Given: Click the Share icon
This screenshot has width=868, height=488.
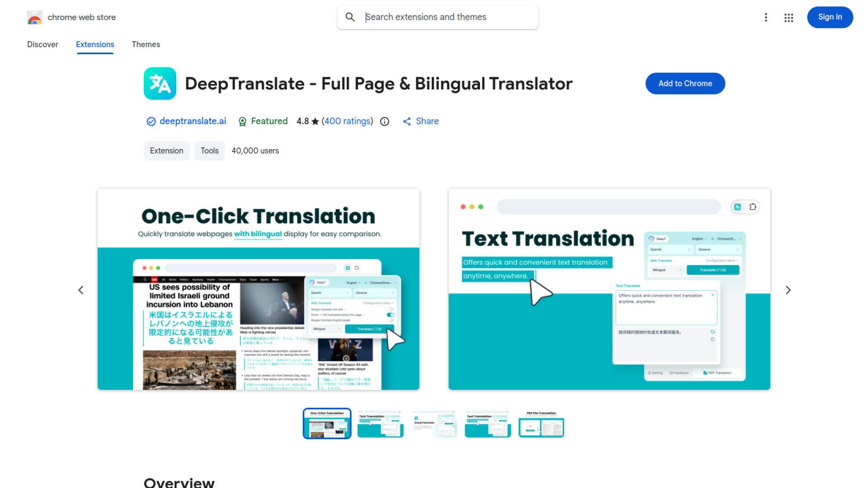Looking at the screenshot, I should click(407, 121).
